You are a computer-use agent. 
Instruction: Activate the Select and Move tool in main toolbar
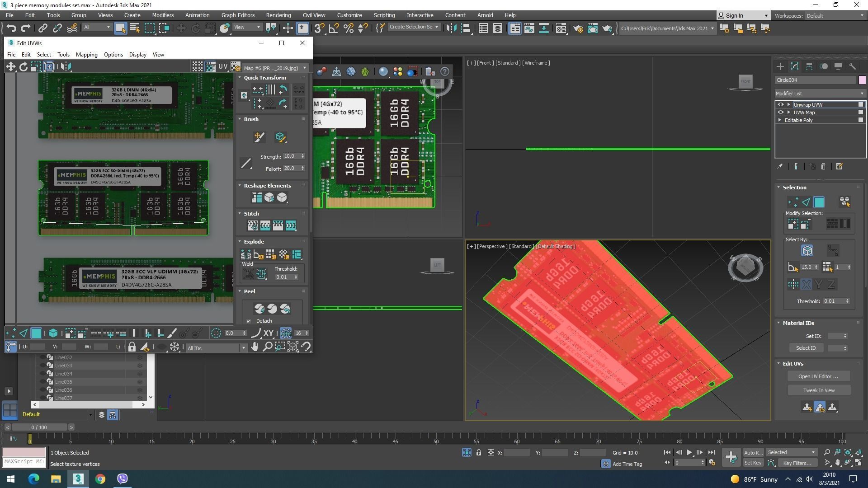(181, 28)
